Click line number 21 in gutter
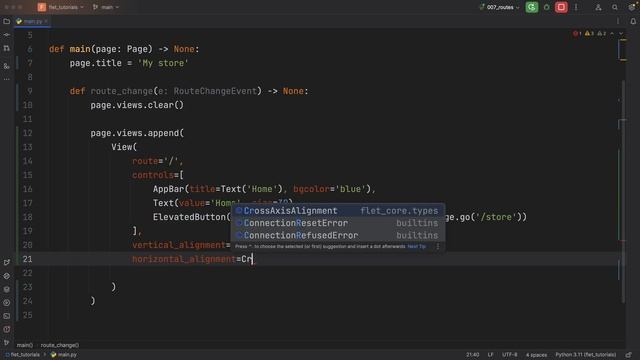 point(27,259)
